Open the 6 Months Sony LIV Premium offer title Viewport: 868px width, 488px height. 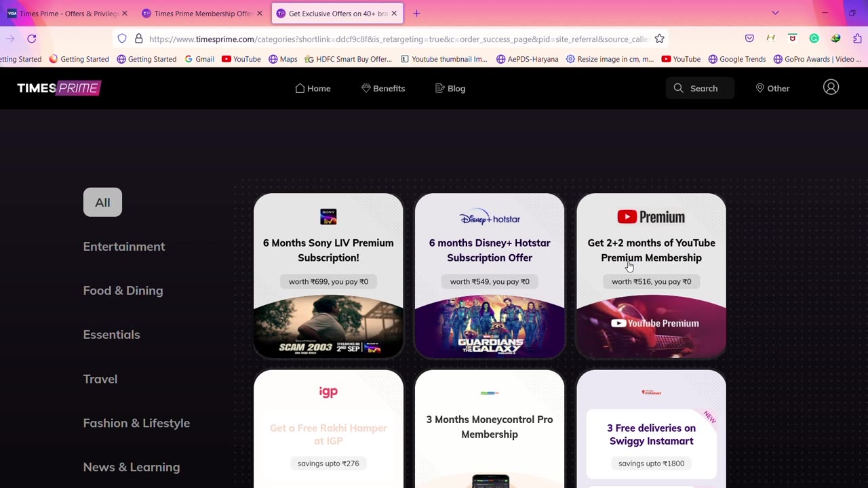(328, 250)
